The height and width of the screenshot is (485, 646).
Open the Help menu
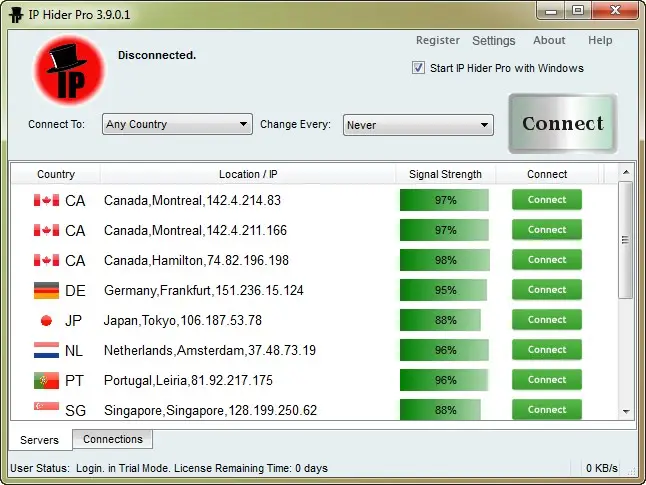tap(600, 40)
